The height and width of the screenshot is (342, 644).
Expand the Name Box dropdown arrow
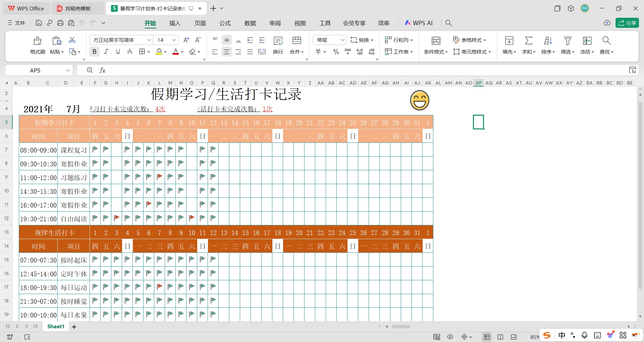tap(68, 70)
